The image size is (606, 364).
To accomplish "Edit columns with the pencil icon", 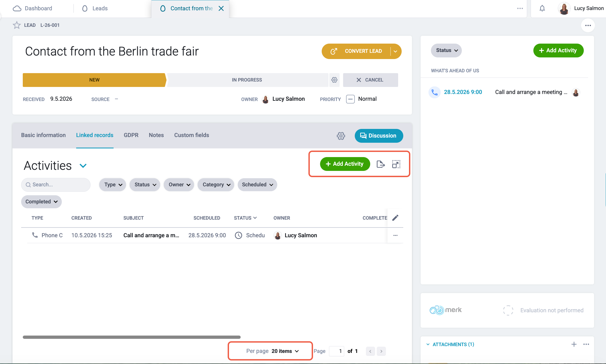I will (395, 218).
